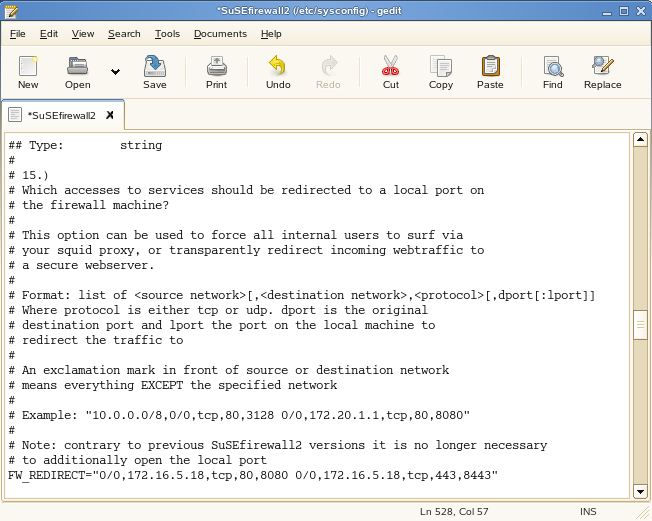This screenshot has height=521, width=652.
Task: Open the Documents menu
Action: [220, 34]
